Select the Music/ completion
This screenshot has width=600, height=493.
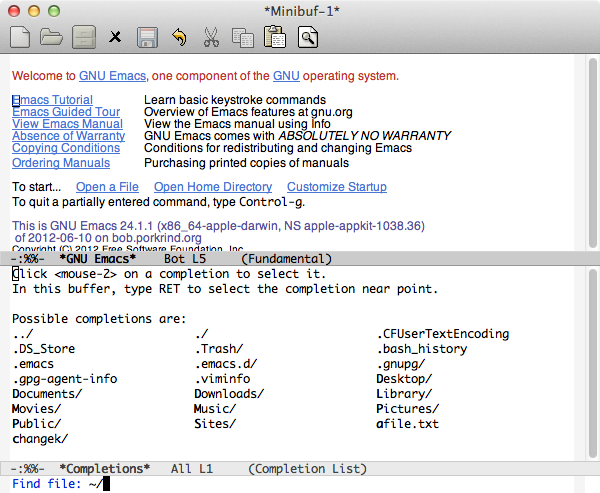(x=215, y=409)
